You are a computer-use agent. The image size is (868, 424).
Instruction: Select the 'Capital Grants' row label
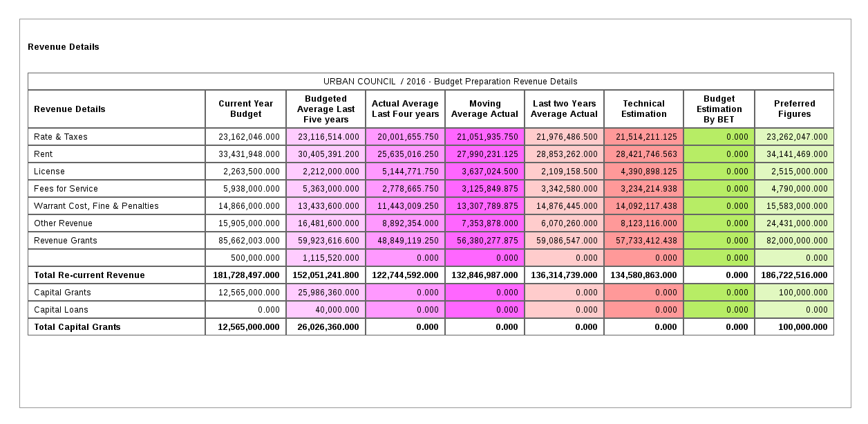62,293
